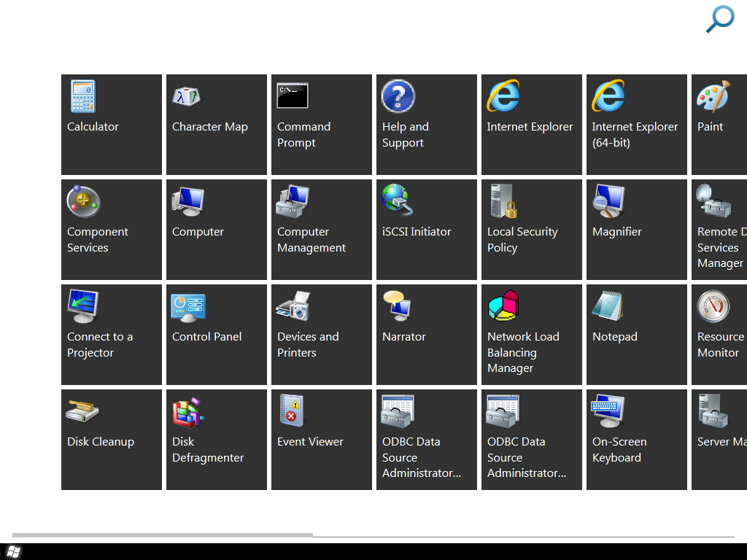Image resolution: width=747 pixels, height=560 pixels.
Task: Launch Network Load Balancing Manager
Action: [x=532, y=335]
